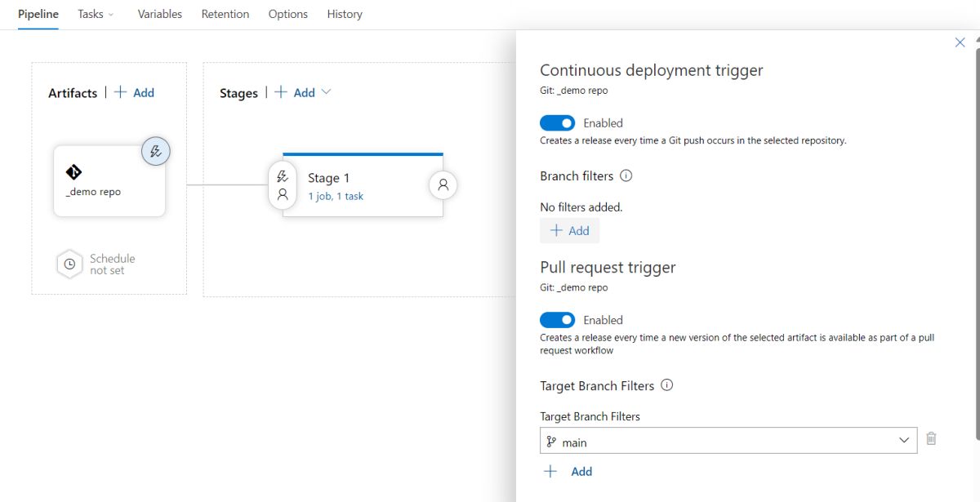
Task: Expand the Stages Add dropdown chevron
Action: click(x=327, y=92)
